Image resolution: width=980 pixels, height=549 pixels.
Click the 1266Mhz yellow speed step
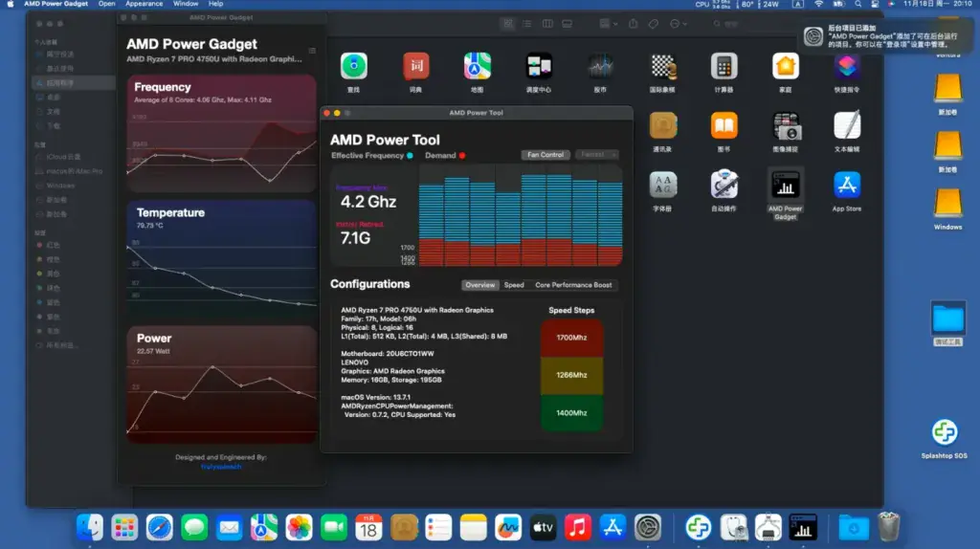coord(571,375)
